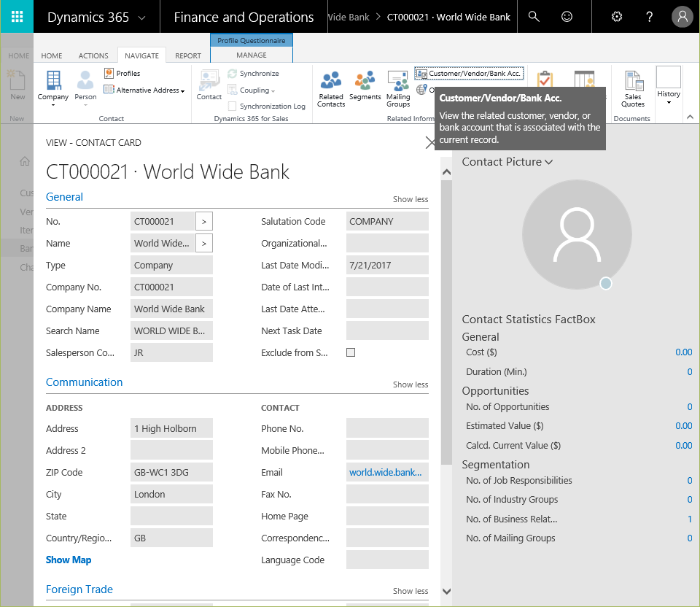Open the user account avatar
This screenshot has width=700, height=607.
point(682,17)
